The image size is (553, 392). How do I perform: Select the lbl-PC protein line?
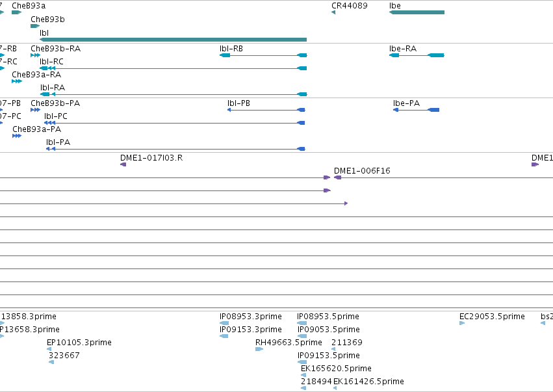[175, 123]
